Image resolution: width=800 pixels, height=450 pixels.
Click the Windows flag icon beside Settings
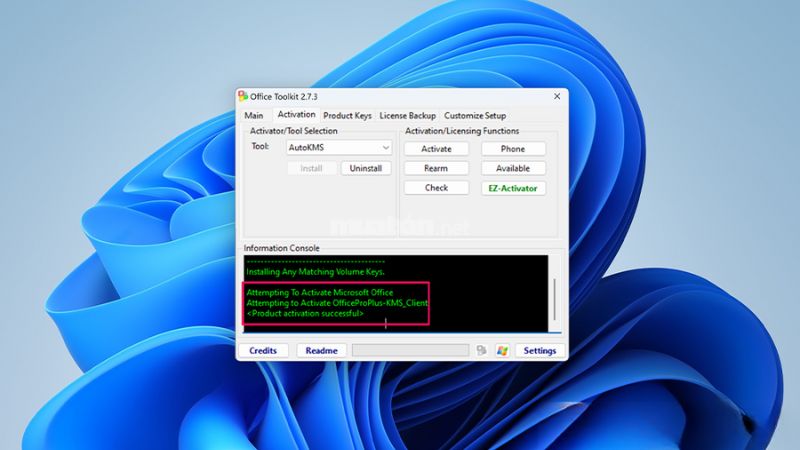(x=502, y=351)
